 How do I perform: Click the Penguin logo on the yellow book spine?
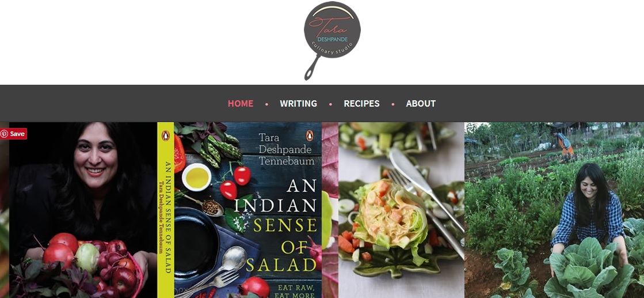166,135
